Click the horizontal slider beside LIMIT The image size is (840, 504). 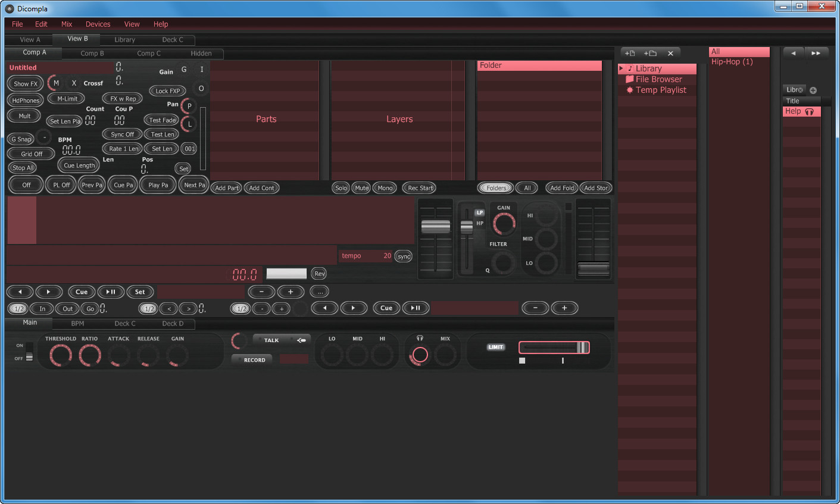click(x=554, y=348)
